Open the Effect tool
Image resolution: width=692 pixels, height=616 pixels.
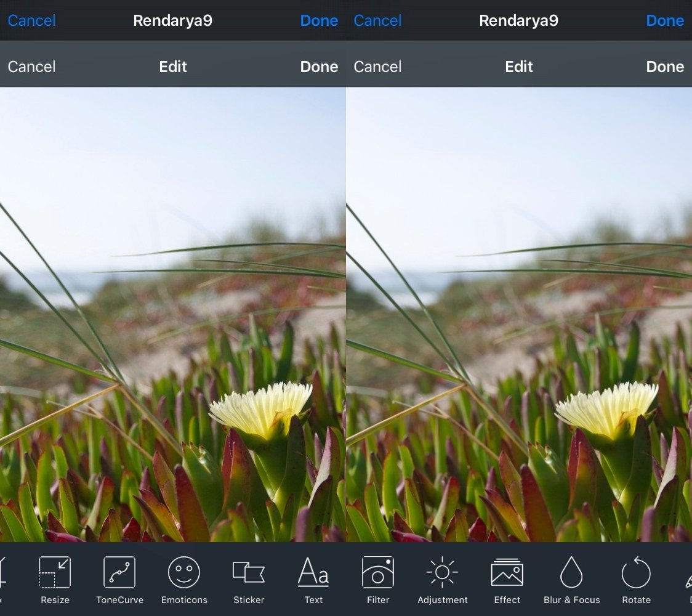click(507, 580)
